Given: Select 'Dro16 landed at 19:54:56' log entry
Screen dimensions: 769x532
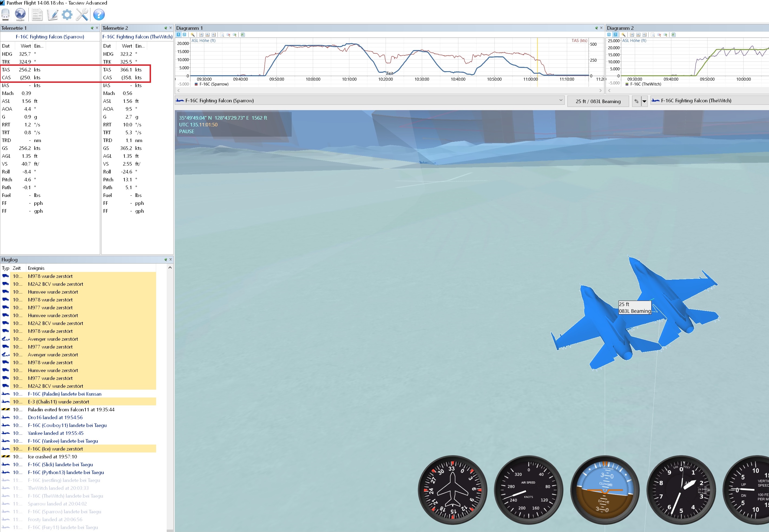Looking at the screenshot, I should tap(78, 417).
